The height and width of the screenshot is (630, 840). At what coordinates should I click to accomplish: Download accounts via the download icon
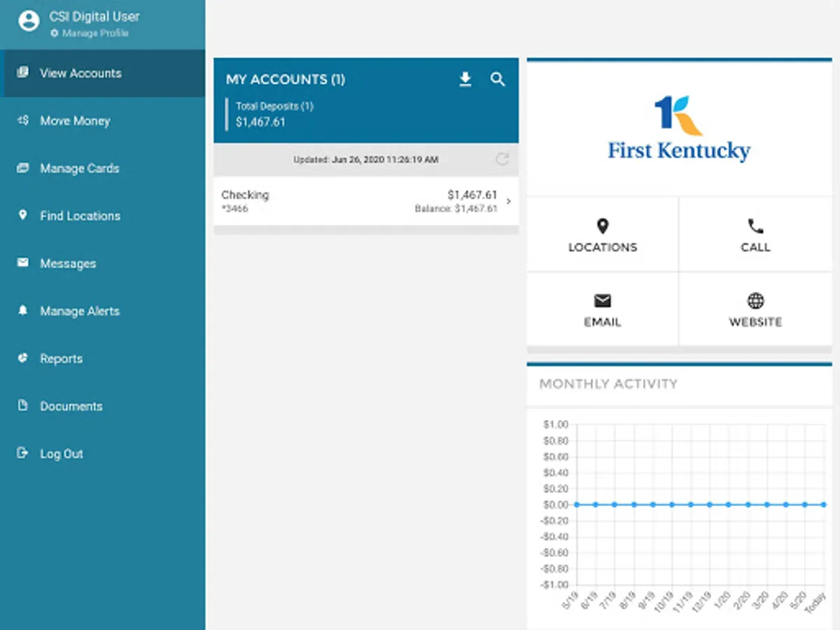click(465, 80)
